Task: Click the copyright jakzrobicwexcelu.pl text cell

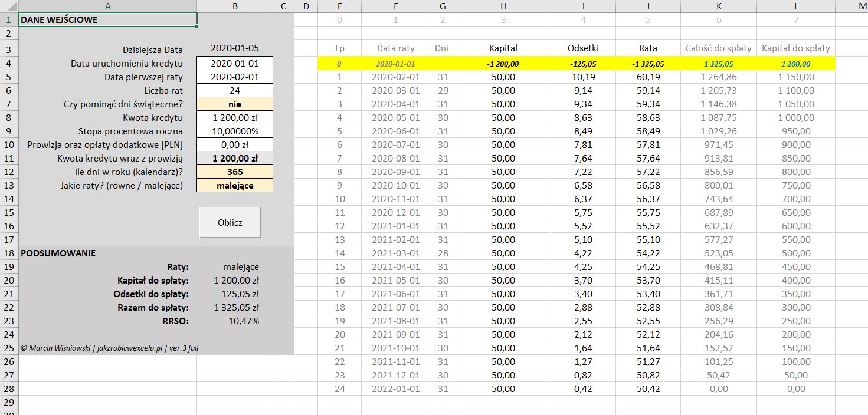Action: click(109, 348)
